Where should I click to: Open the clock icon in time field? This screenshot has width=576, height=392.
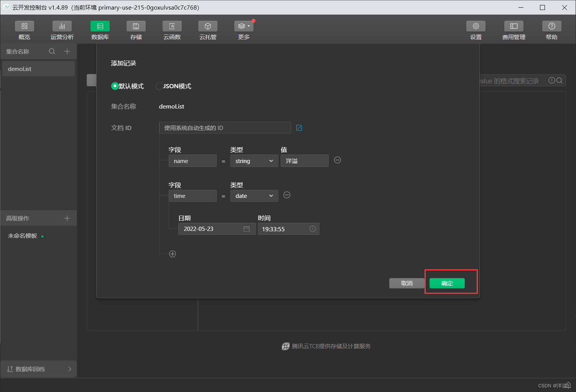[313, 229]
